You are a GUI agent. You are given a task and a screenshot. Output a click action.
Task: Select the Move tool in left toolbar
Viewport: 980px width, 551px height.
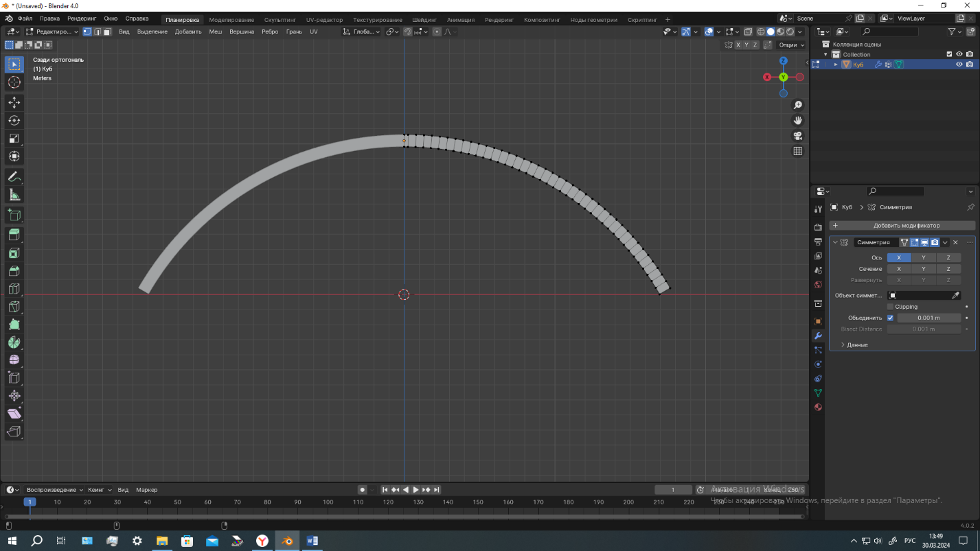click(14, 102)
